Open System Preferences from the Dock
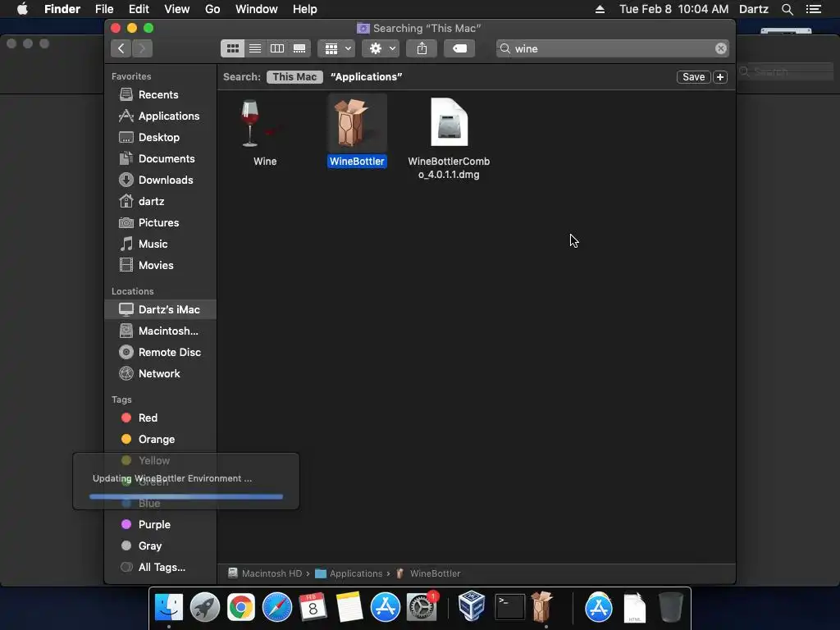Screen dimensions: 840x630 tap(422, 608)
